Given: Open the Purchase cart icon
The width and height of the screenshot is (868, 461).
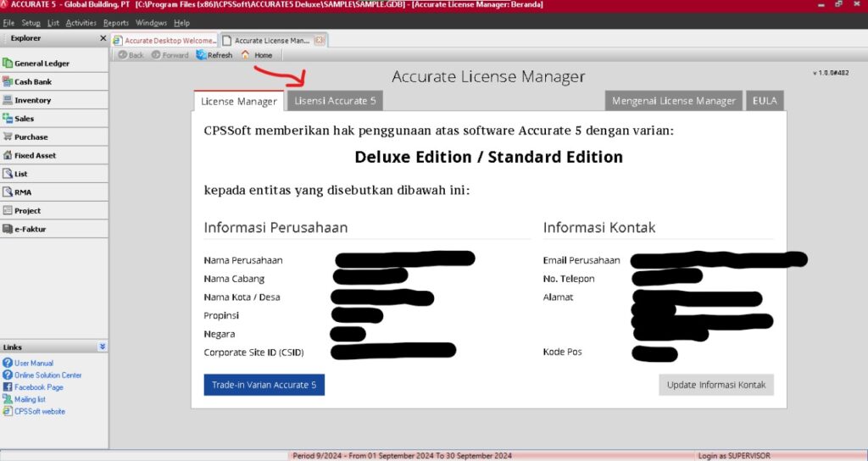Looking at the screenshot, I should (7, 136).
